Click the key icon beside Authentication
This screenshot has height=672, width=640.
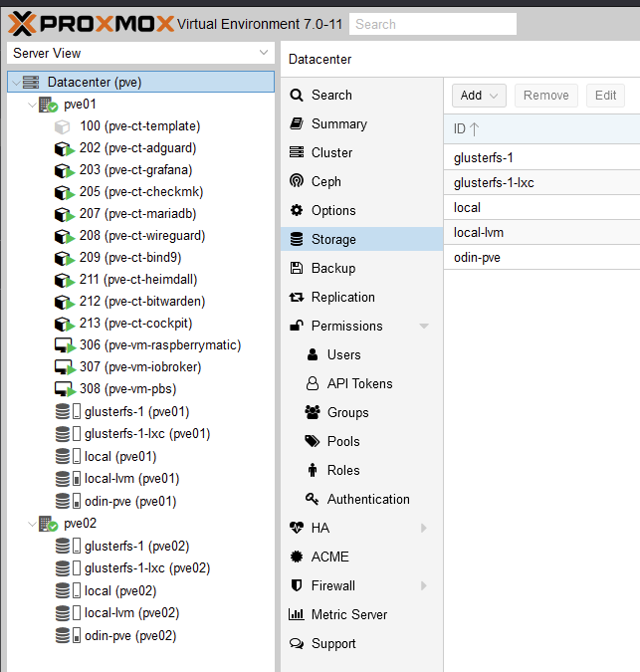tap(312, 499)
